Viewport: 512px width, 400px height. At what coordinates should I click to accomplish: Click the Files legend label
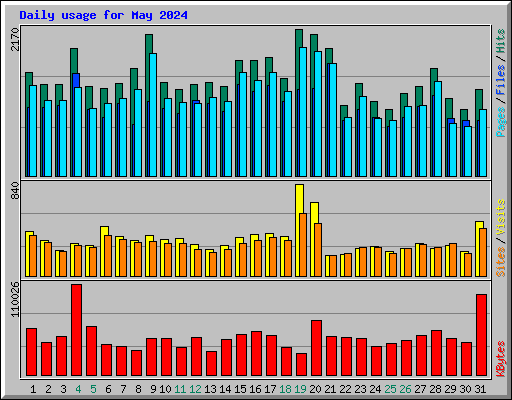pyautogui.click(x=501, y=80)
